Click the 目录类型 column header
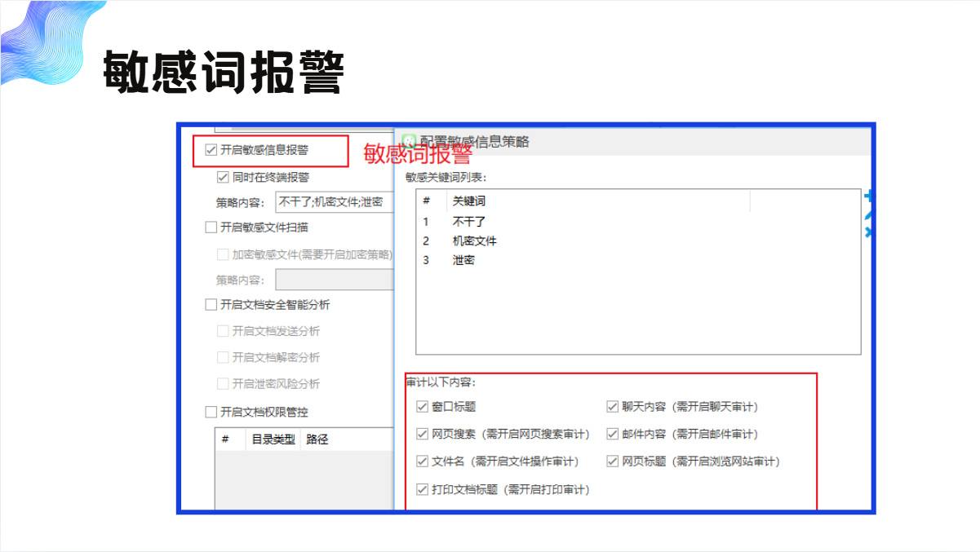Image resolution: width=980 pixels, height=552 pixels. point(273,439)
